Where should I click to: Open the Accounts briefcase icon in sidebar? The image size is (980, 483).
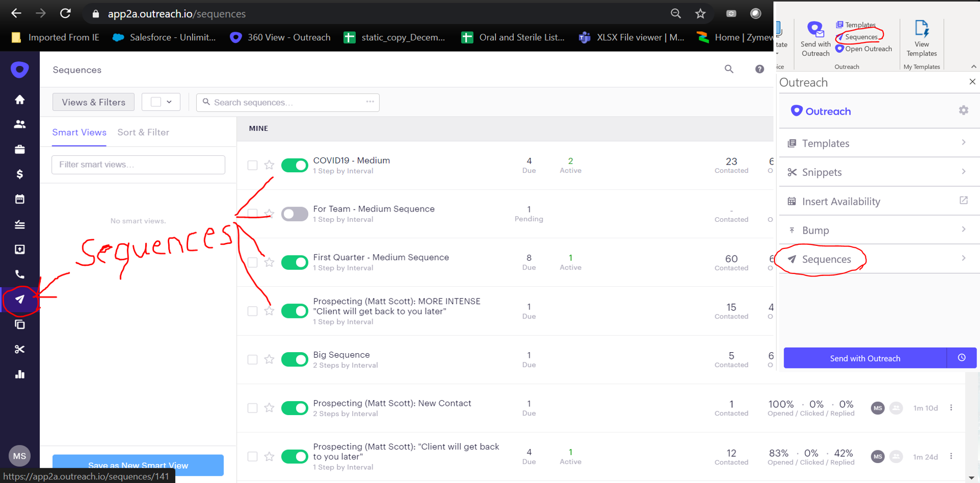[19, 149]
